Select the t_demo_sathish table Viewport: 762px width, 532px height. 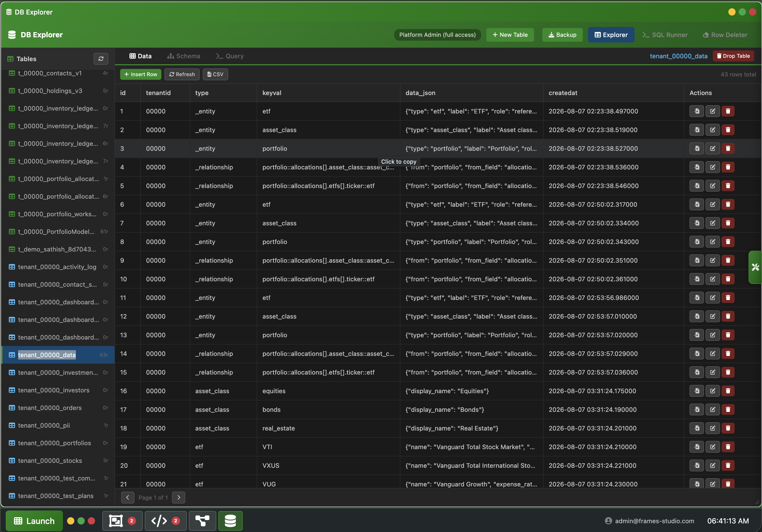point(58,249)
